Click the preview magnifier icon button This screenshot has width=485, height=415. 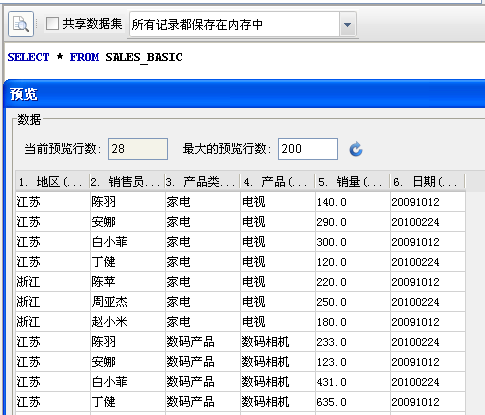(x=21, y=24)
